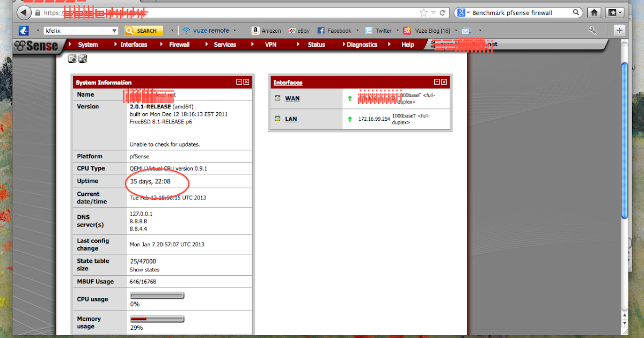Select the state table value 25/47000
This screenshot has height=338, width=644.
(143, 261)
